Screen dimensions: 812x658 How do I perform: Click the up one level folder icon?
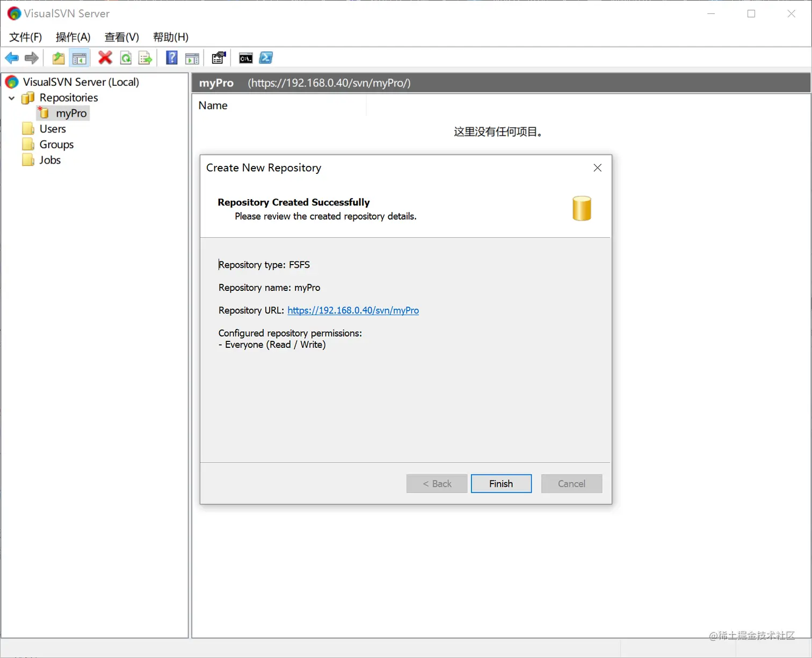click(x=59, y=58)
